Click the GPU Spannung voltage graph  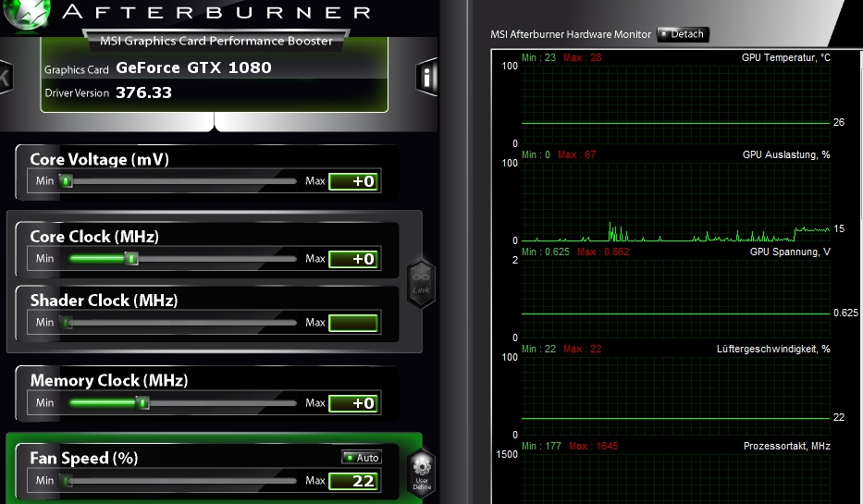coord(675,299)
